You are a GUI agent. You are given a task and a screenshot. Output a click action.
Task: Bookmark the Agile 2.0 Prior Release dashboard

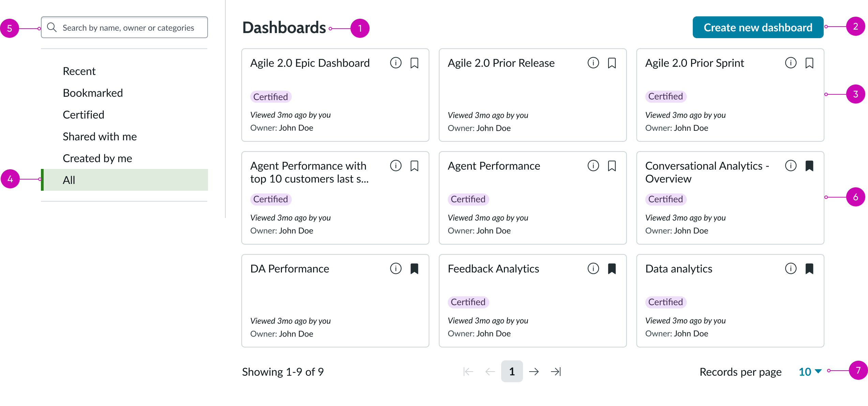tap(612, 63)
